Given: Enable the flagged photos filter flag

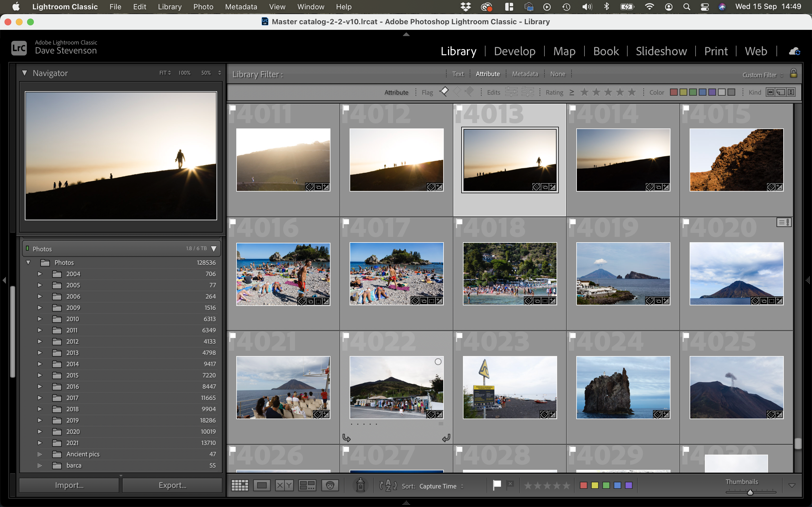Looking at the screenshot, I should point(444,92).
